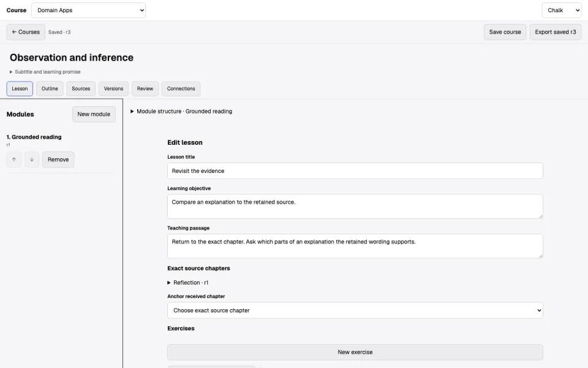This screenshot has width=588, height=368.
Task: Open the Connections tab
Action: [181, 88]
